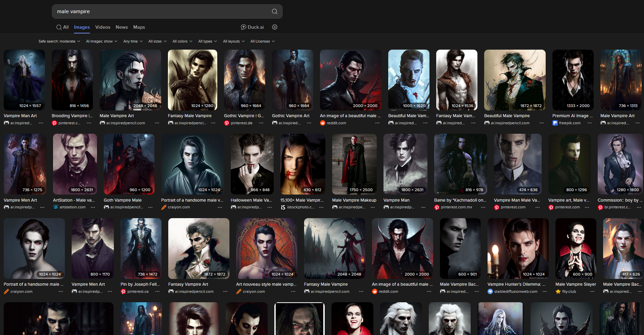Open three-dot menu for Goth Vampire Male result
The width and height of the screenshot is (644, 335).
[150, 207]
